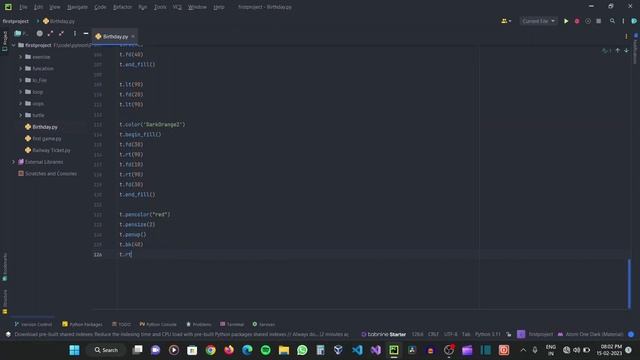Collapse the firstproject root folder
The width and height of the screenshot is (640, 360).
13,45
